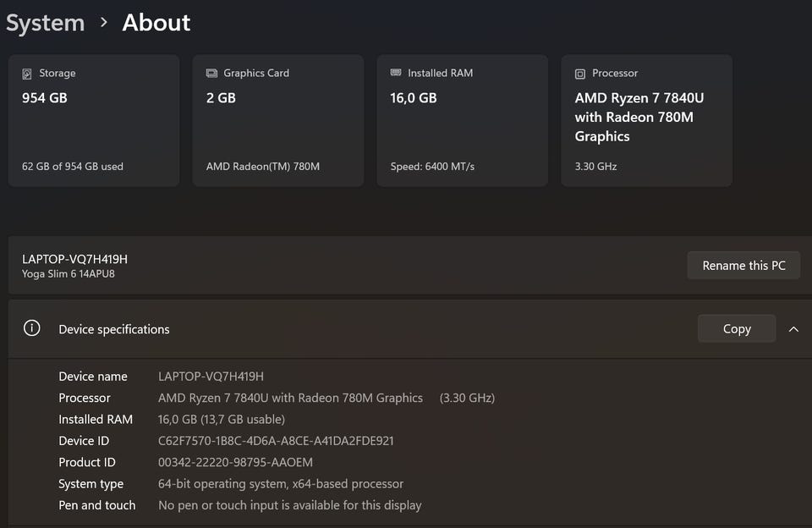The width and height of the screenshot is (812, 528).
Task: Copy the device specifications
Action: click(736, 329)
